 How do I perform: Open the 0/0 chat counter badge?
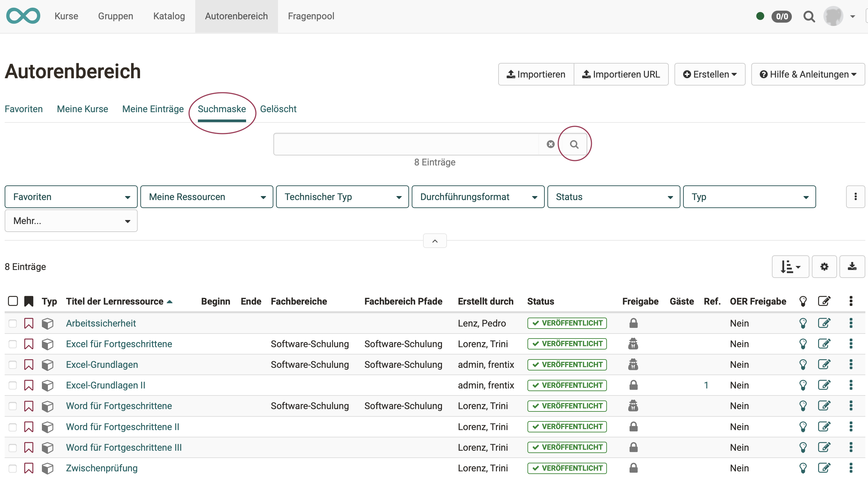click(x=782, y=16)
